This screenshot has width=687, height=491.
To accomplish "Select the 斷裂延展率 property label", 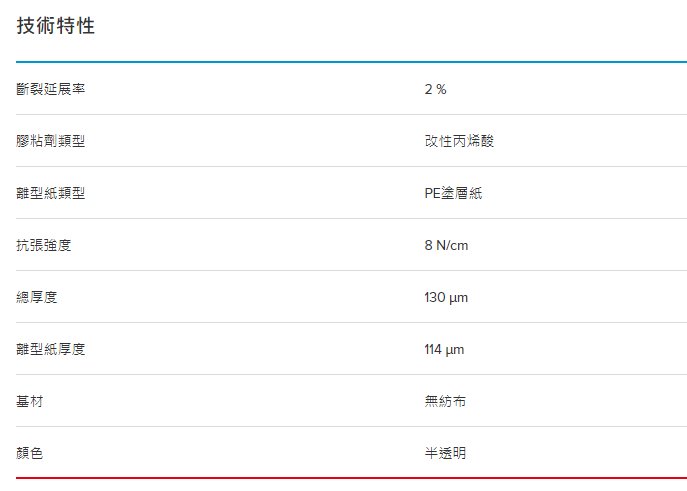I will point(51,89).
